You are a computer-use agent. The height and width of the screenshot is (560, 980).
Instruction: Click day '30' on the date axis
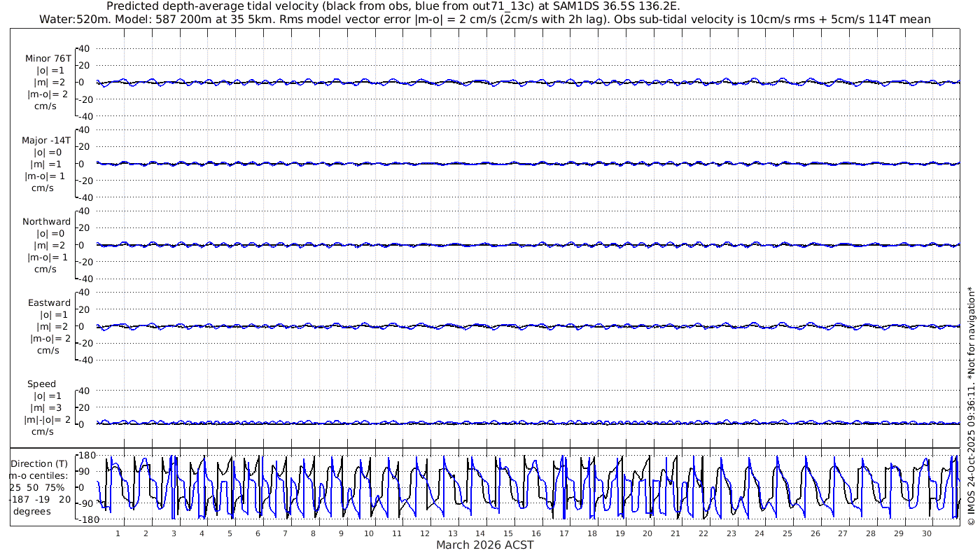[x=927, y=533]
